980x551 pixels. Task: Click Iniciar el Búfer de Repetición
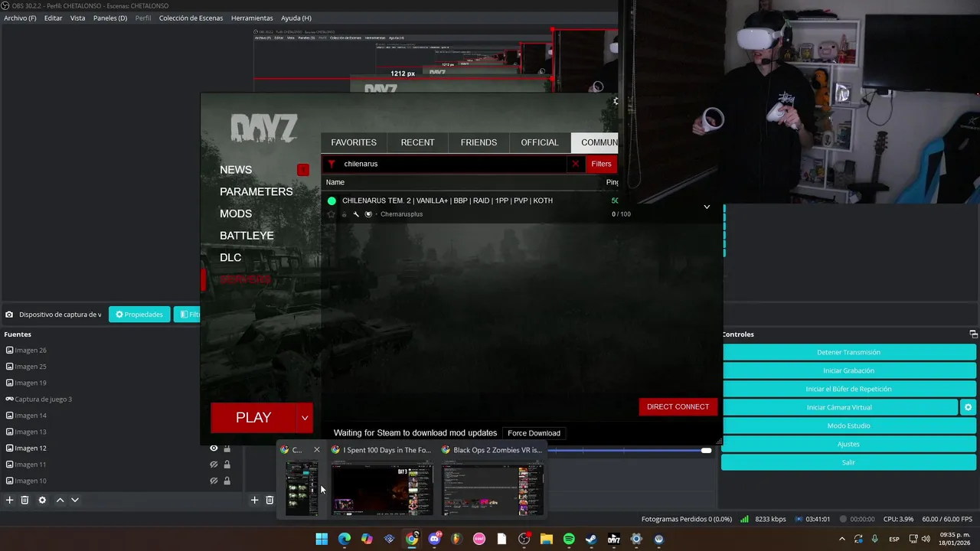pos(848,389)
